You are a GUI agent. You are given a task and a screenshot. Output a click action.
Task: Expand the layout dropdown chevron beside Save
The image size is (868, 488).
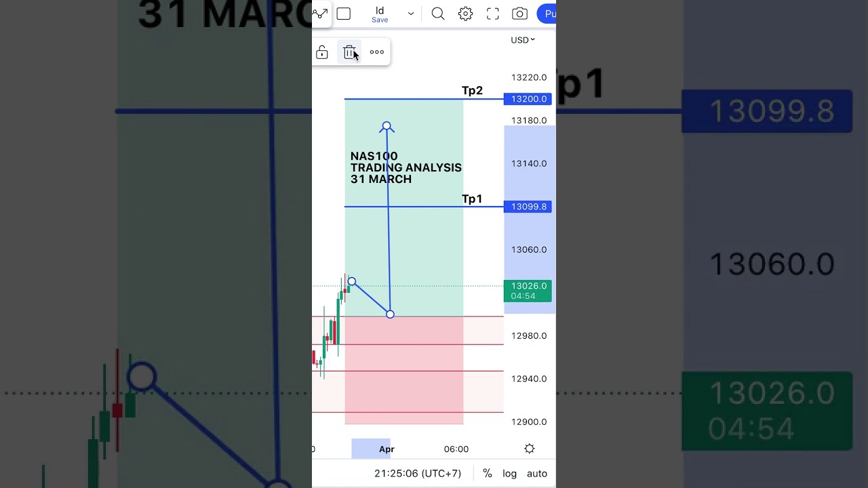coord(411,14)
